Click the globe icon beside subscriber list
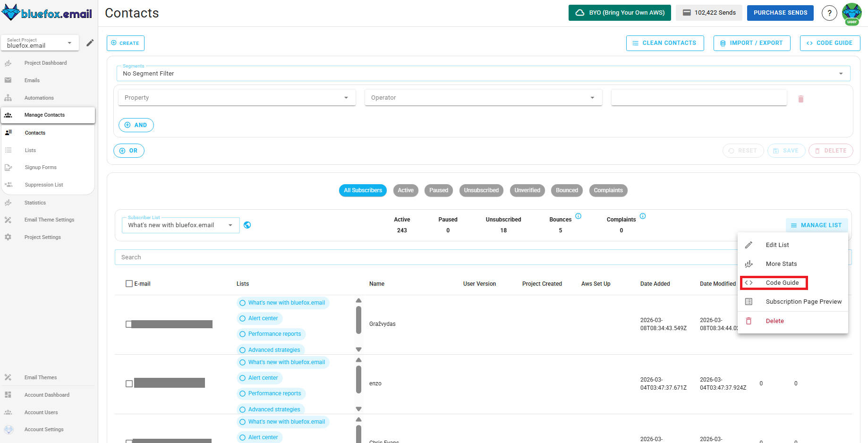This screenshot has height=443, width=868. [247, 225]
